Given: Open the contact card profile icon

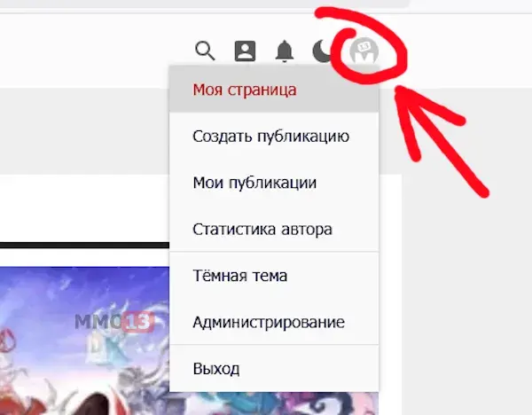Looking at the screenshot, I should click(x=245, y=51).
